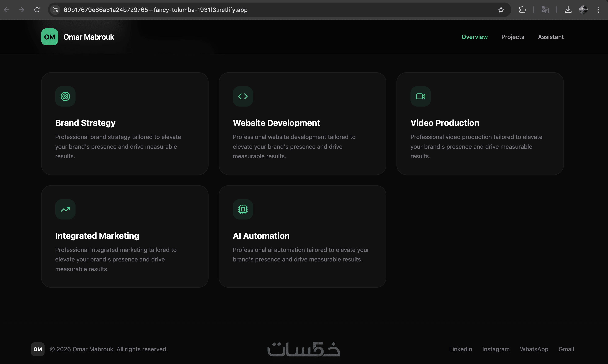Click the Instagram footer link
Image resolution: width=608 pixels, height=364 pixels.
pyautogui.click(x=496, y=349)
